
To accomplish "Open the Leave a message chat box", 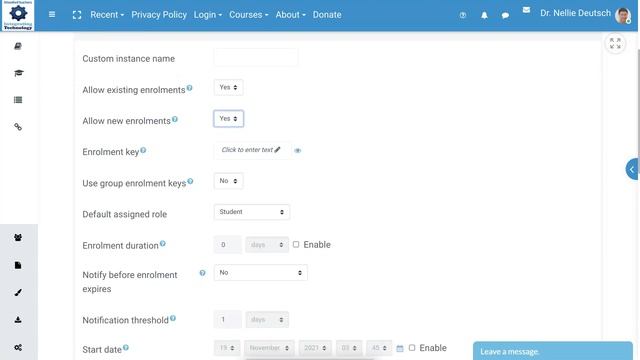I will (x=553, y=351).
